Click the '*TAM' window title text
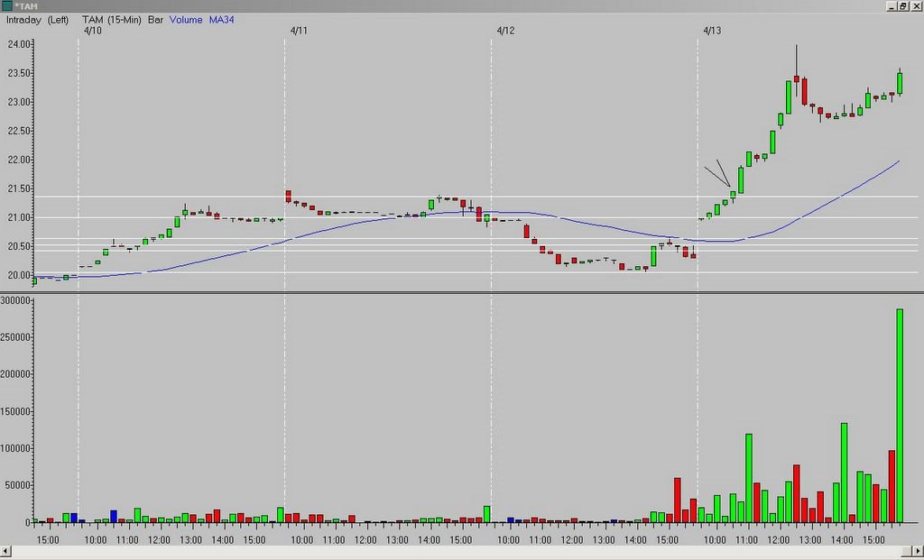This screenshot has height=560, width=924. point(24,6)
